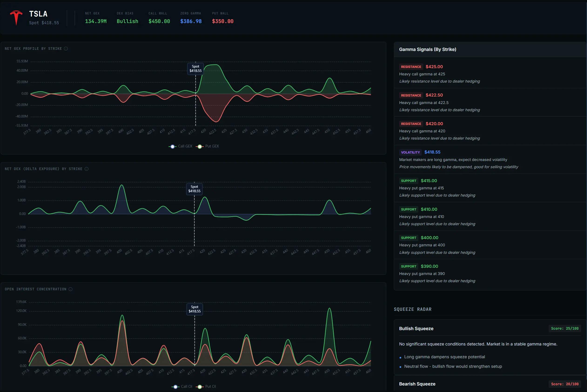Click "Price movements likely to be dampened" note

pyautogui.click(x=459, y=167)
